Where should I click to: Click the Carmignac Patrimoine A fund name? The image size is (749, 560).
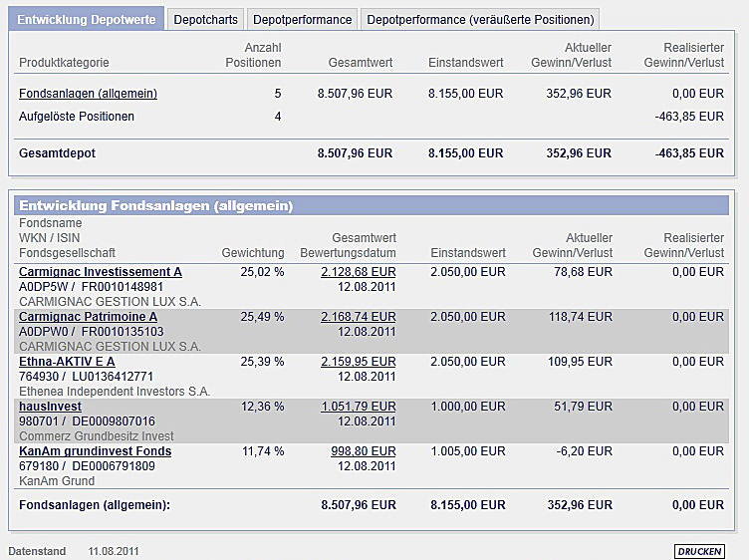tap(88, 317)
